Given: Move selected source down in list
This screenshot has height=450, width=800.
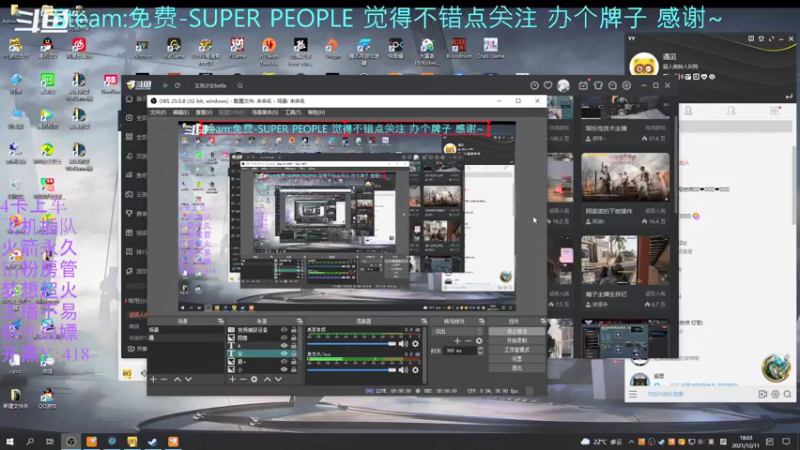Looking at the screenshot, I should 278,380.
